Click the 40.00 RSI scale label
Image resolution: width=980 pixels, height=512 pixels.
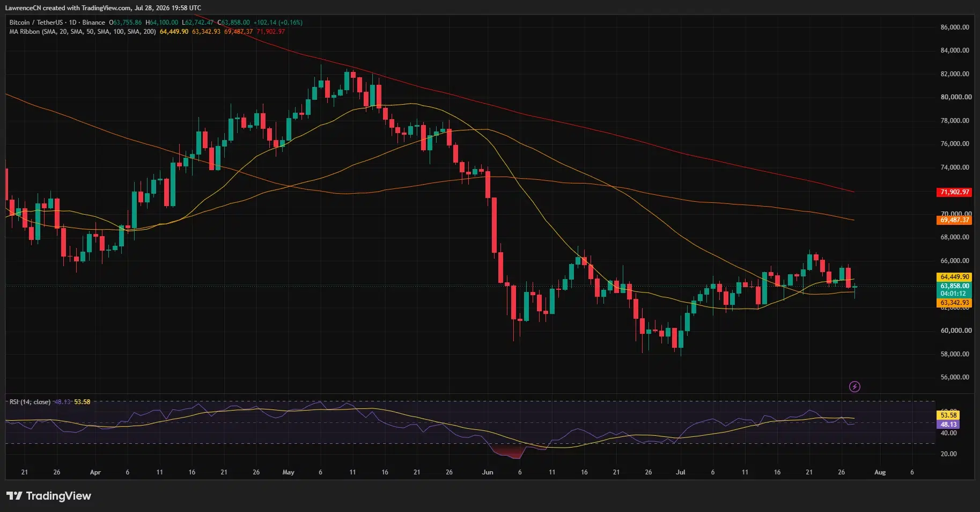point(948,433)
